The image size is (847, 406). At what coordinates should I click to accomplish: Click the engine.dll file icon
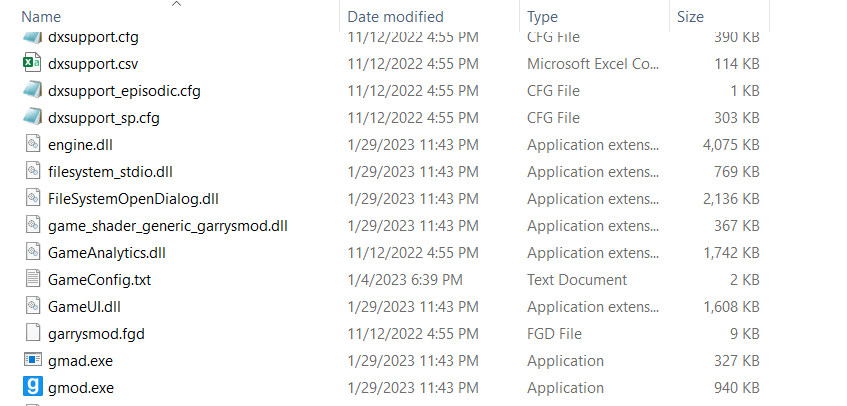(30, 144)
